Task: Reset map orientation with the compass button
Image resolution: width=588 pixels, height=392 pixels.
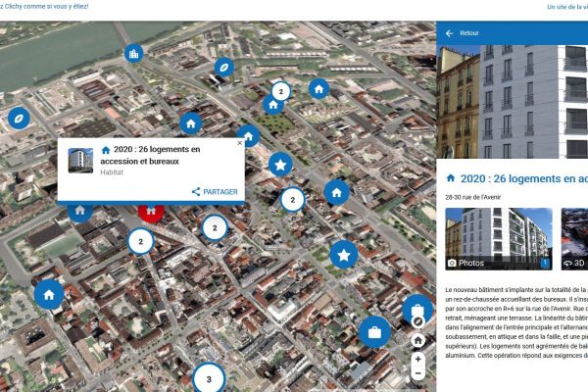Action: click(418, 321)
